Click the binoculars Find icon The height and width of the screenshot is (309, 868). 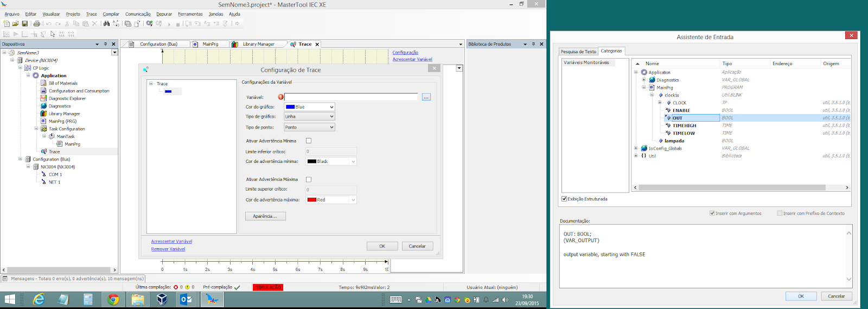tap(106, 24)
